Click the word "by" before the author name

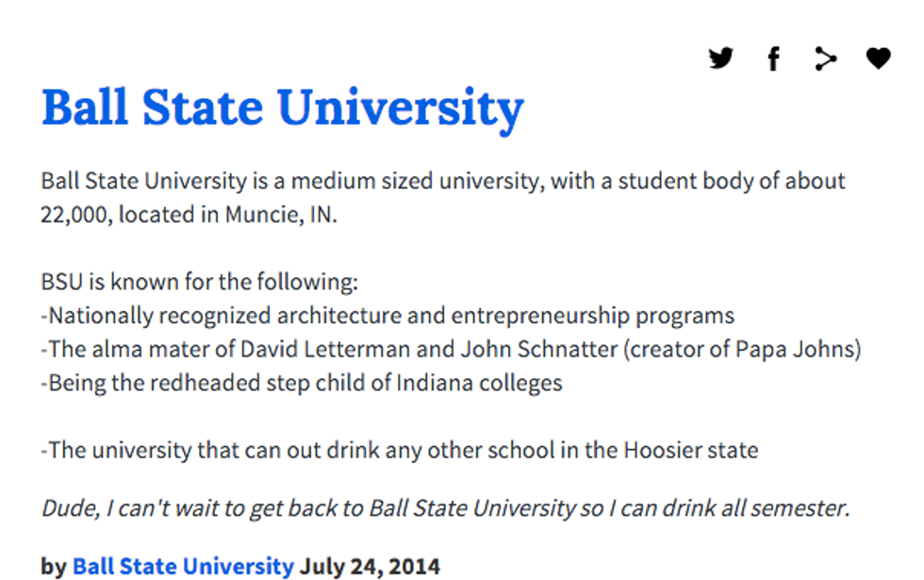pyautogui.click(x=54, y=566)
